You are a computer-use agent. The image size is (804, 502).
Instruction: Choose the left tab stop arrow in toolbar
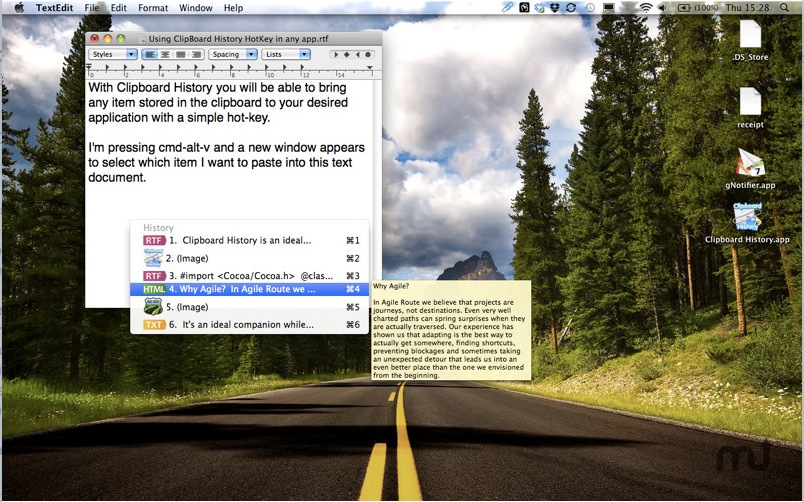tap(336, 54)
